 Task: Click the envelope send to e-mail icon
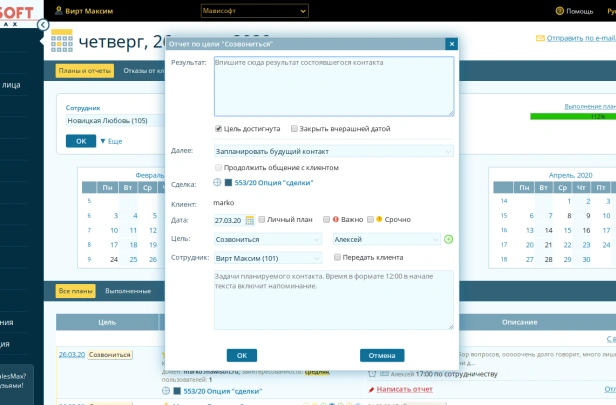click(x=541, y=38)
